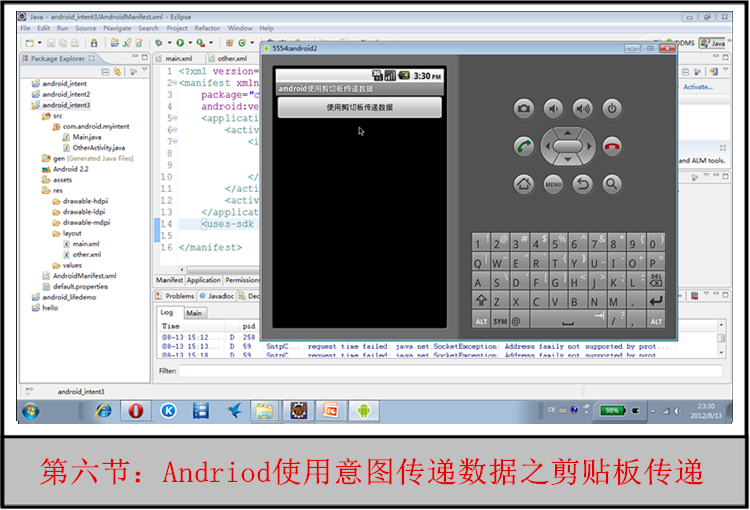Click the D-pad right arrow
The image size is (750, 510).
tap(589, 146)
